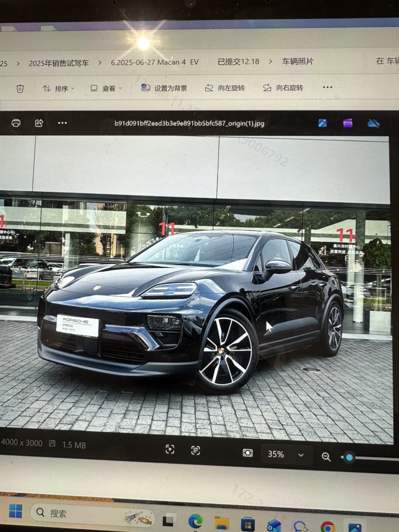Click the 车辆照片 breadcrumb folder

coord(298,61)
